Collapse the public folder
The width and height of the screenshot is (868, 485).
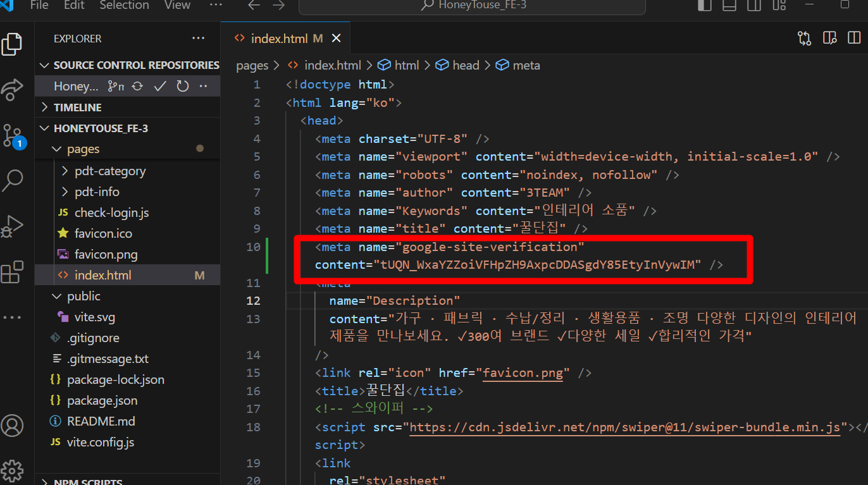(128, 296)
